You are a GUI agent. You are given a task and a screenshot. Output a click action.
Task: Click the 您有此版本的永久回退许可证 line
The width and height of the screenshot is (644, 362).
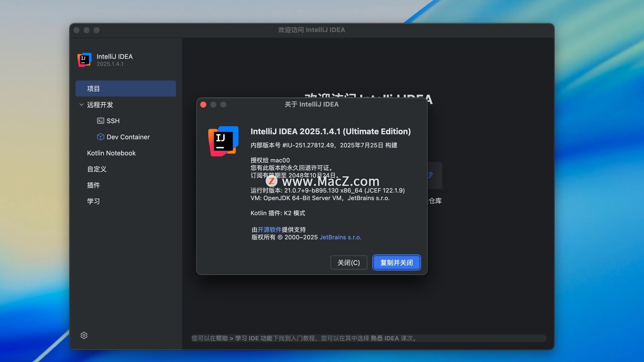click(292, 168)
